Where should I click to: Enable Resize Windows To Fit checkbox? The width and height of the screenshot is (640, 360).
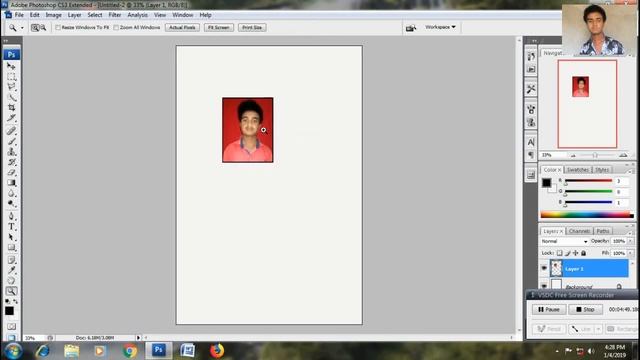(58, 28)
